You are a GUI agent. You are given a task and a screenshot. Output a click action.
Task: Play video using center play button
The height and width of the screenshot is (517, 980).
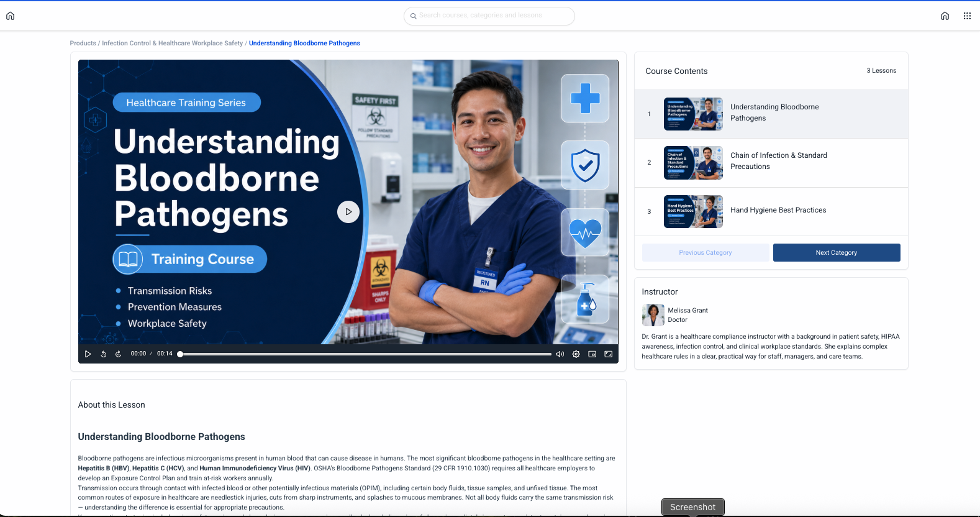(348, 212)
